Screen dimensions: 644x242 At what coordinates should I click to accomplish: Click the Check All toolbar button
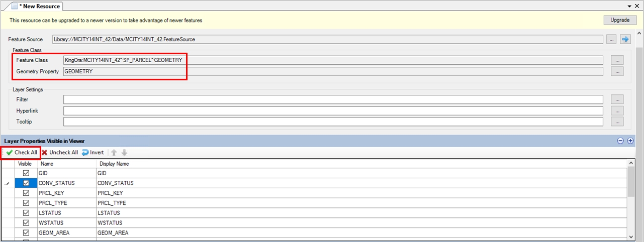click(22, 153)
